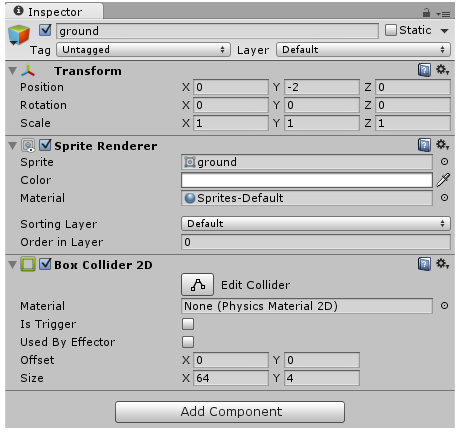Click the Rotation Z field
Viewport: 460px width, 432px height.
tap(413, 105)
